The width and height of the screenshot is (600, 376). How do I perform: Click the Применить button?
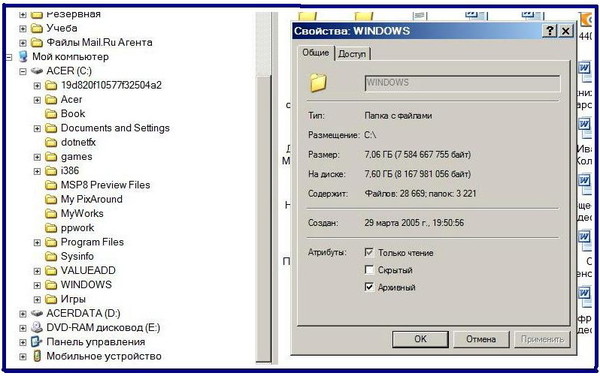(x=542, y=339)
